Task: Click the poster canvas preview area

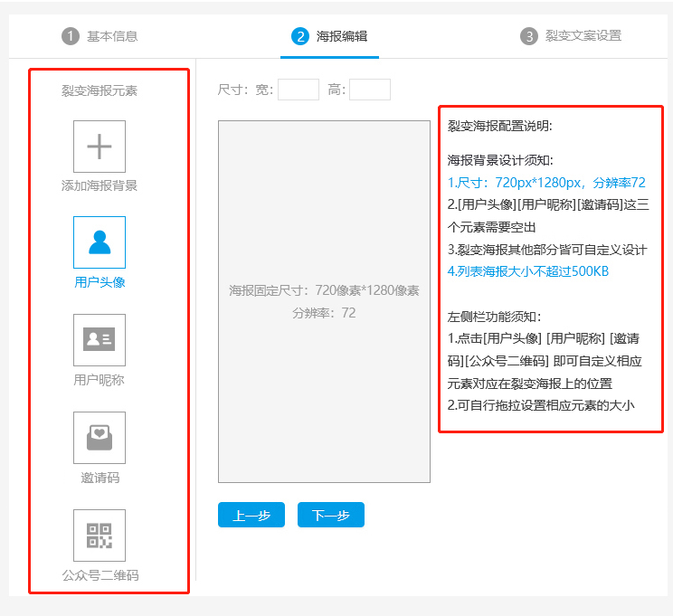Action: pyautogui.click(x=324, y=301)
